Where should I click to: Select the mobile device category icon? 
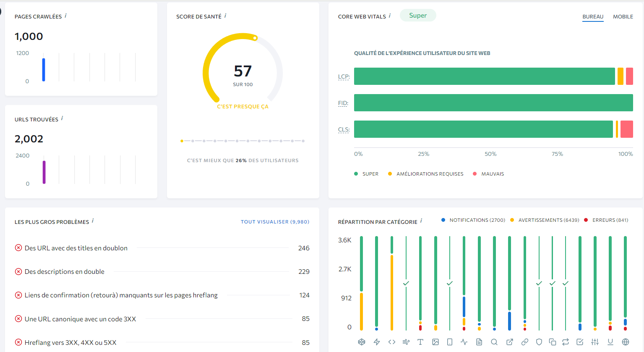450,342
